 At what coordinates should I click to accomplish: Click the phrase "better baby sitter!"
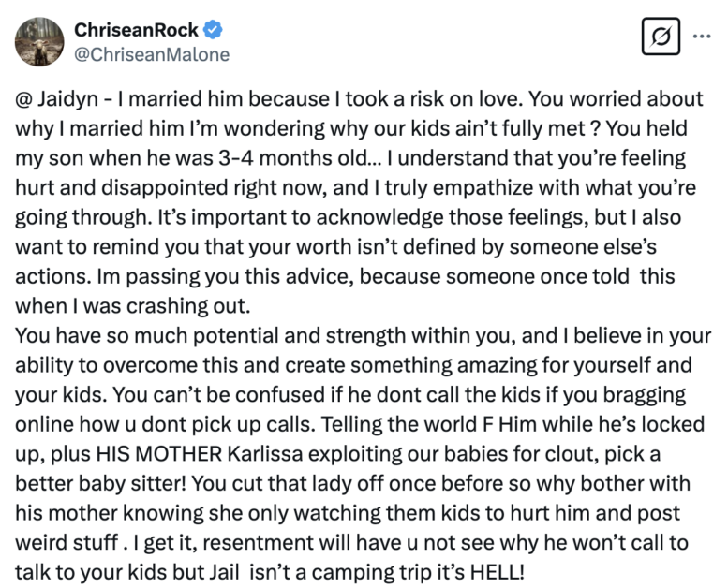click(x=101, y=483)
